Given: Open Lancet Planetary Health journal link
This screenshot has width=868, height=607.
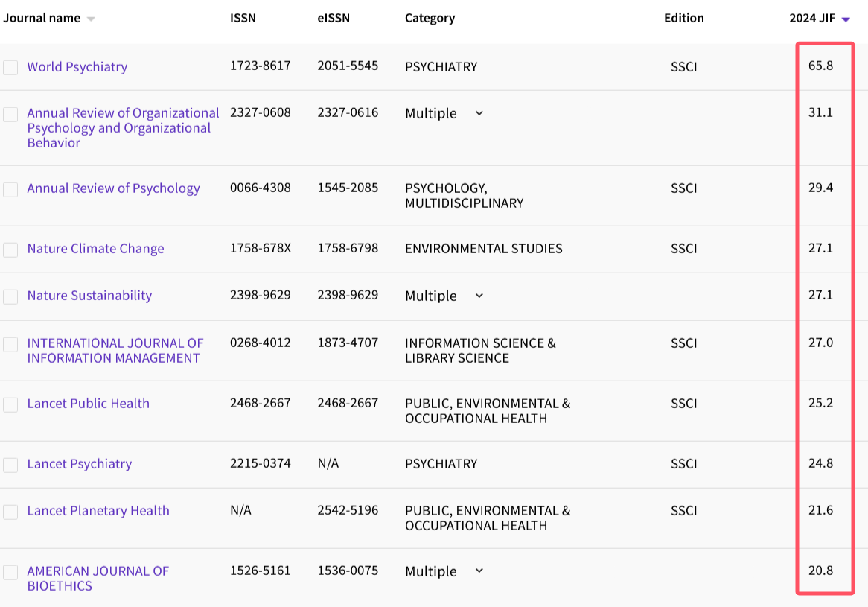Looking at the screenshot, I should [x=98, y=511].
